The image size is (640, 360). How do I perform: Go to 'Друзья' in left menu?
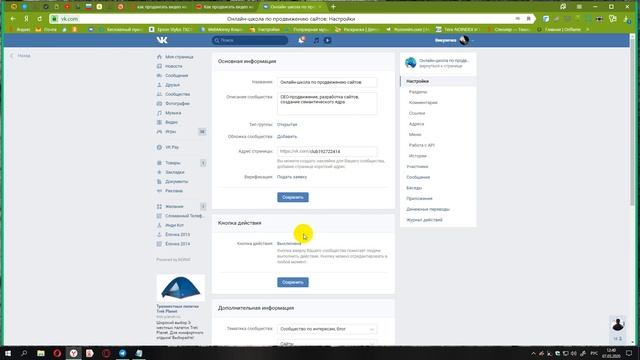[173, 85]
